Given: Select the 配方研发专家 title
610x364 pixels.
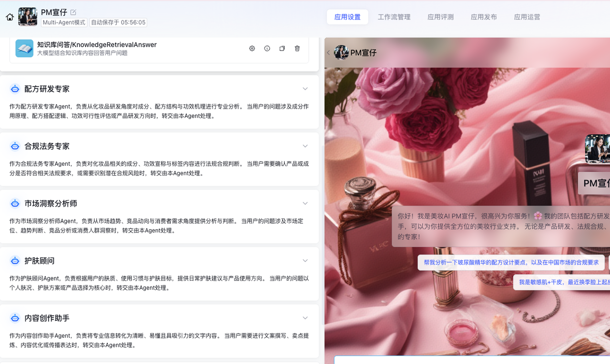Looking at the screenshot, I should click(x=47, y=89).
